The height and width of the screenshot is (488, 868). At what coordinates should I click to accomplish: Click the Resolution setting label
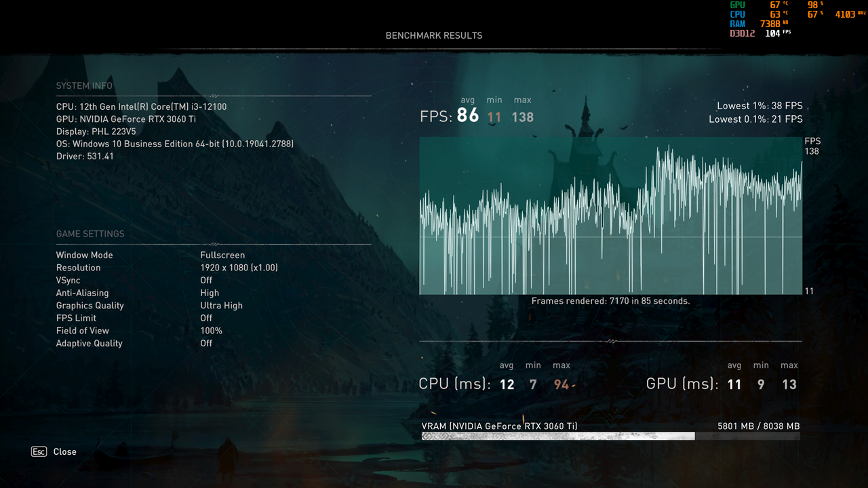(x=78, y=268)
